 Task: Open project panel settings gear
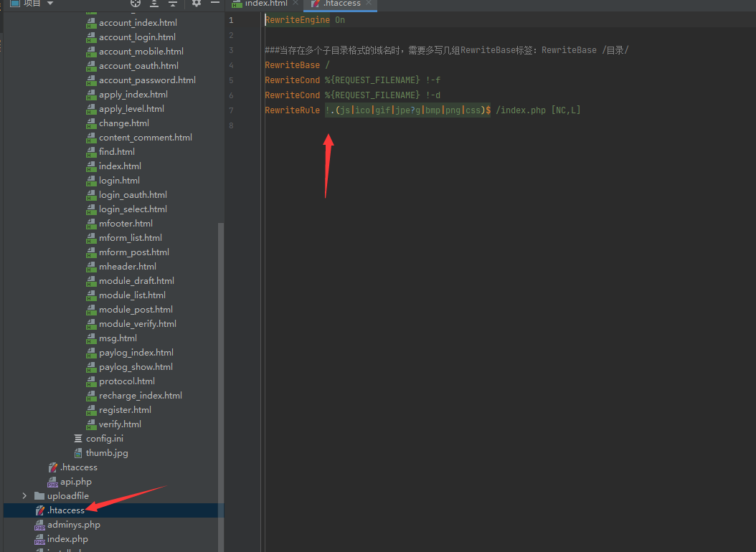[197, 4]
